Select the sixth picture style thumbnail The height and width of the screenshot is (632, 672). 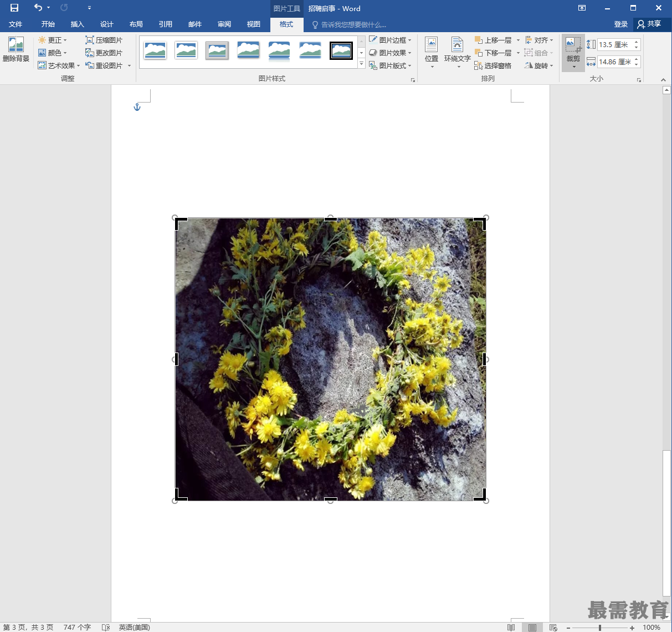click(310, 50)
